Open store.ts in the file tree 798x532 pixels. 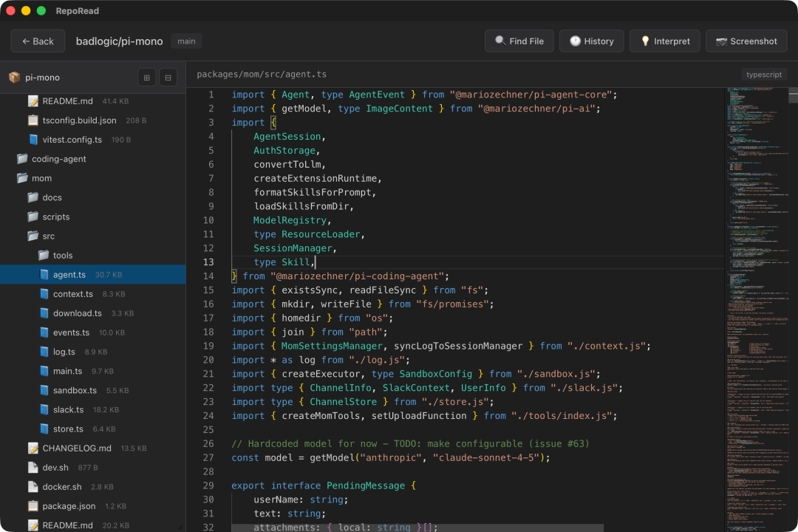click(92, 429)
